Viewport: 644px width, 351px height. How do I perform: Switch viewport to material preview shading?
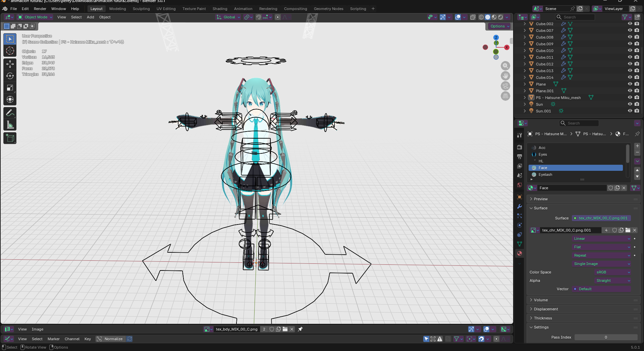coord(494,17)
